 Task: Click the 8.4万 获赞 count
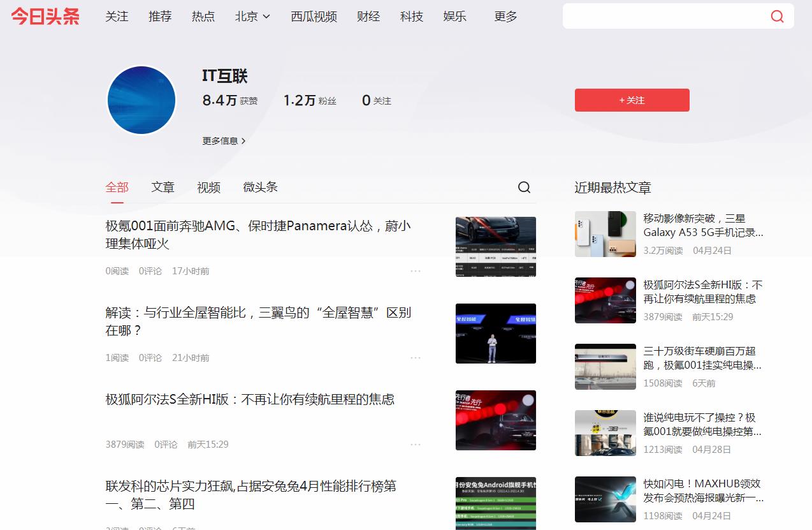(x=230, y=100)
